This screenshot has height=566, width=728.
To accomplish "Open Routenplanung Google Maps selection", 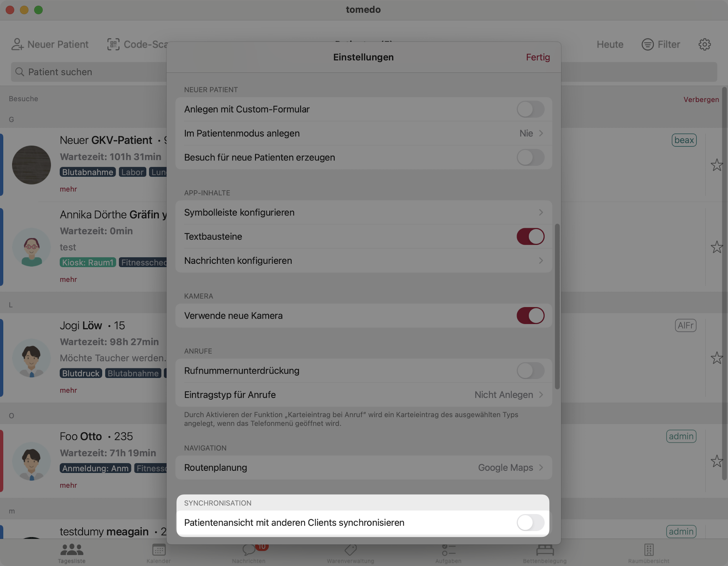I will pyautogui.click(x=364, y=468).
